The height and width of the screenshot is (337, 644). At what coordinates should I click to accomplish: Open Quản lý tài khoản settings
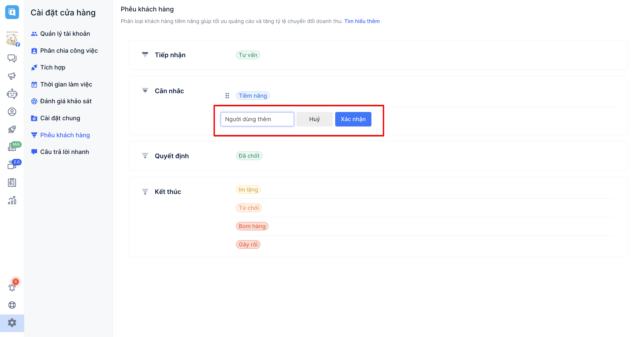pyautogui.click(x=65, y=34)
